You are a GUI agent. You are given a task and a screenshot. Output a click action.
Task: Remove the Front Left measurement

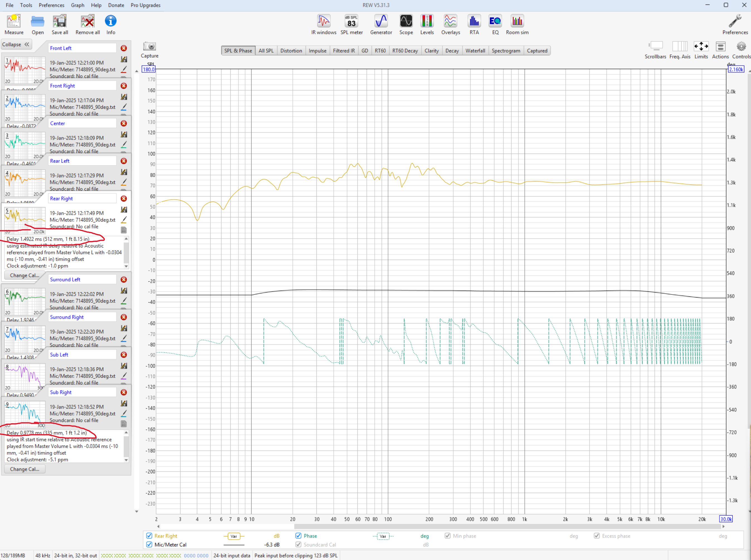[x=124, y=48]
